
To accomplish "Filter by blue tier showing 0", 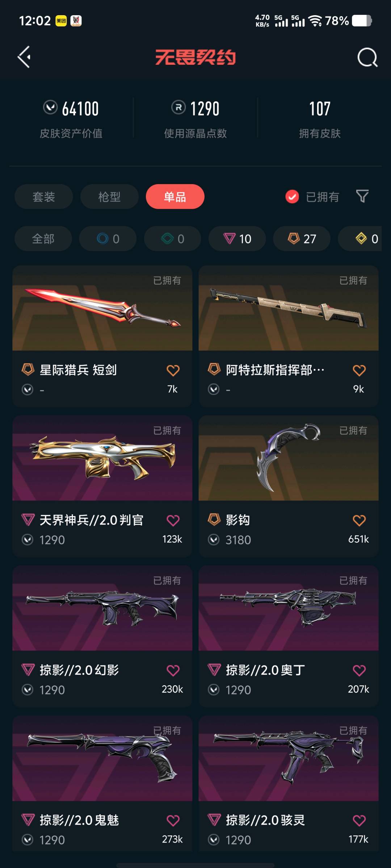I will pos(108,239).
